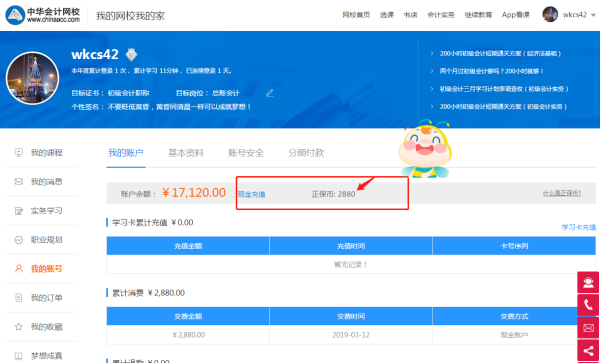Screen dimensions: 600x363
Task: Click the star icon beside 我的收藏
Action: [18, 327]
